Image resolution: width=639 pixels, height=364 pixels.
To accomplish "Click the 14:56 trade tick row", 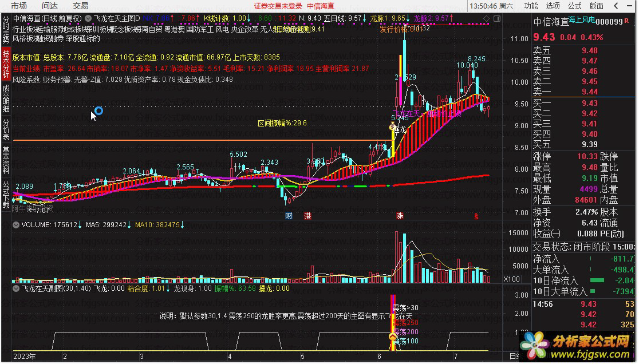I will pos(584,304).
